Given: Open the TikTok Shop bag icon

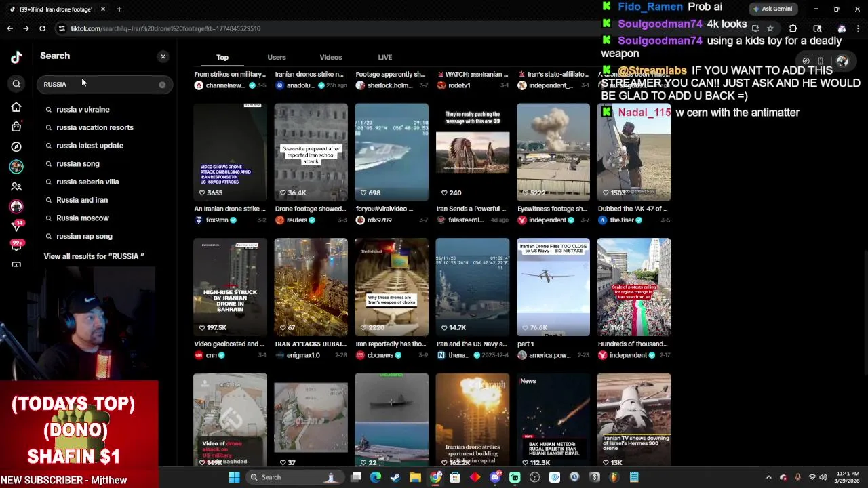Looking at the screenshot, I should [16, 127].
